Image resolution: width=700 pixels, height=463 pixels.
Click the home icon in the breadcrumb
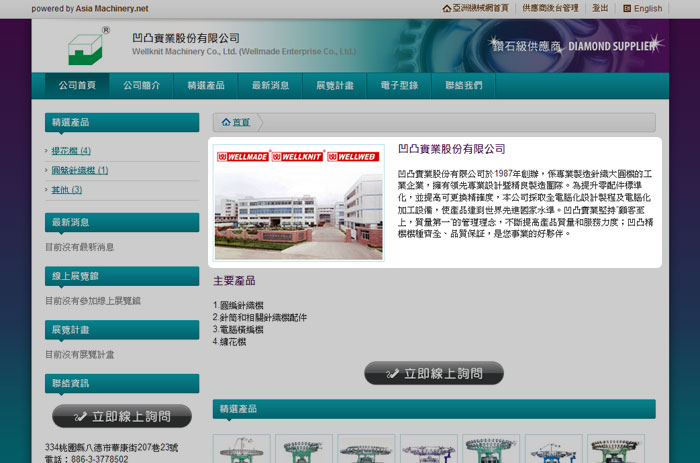226,122
